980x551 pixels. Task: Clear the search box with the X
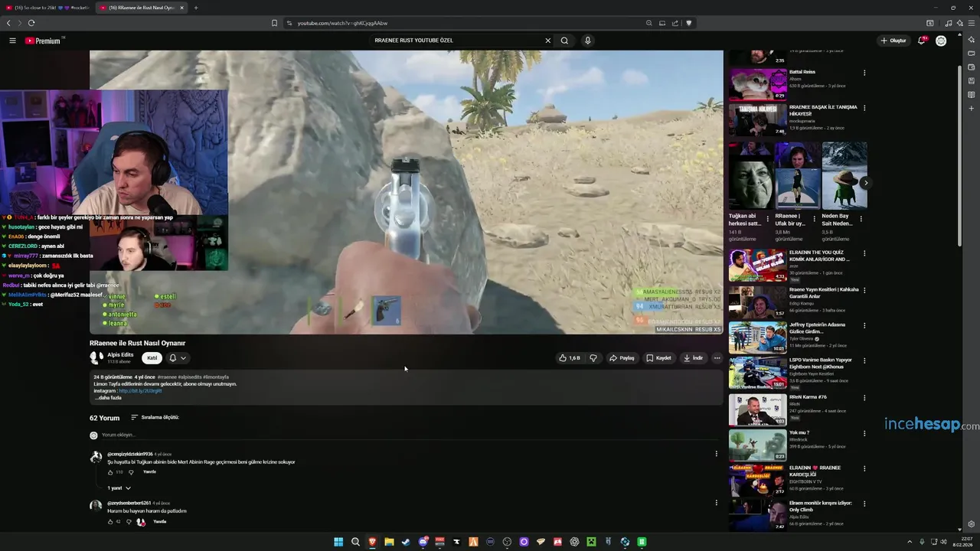pos(547,41)
